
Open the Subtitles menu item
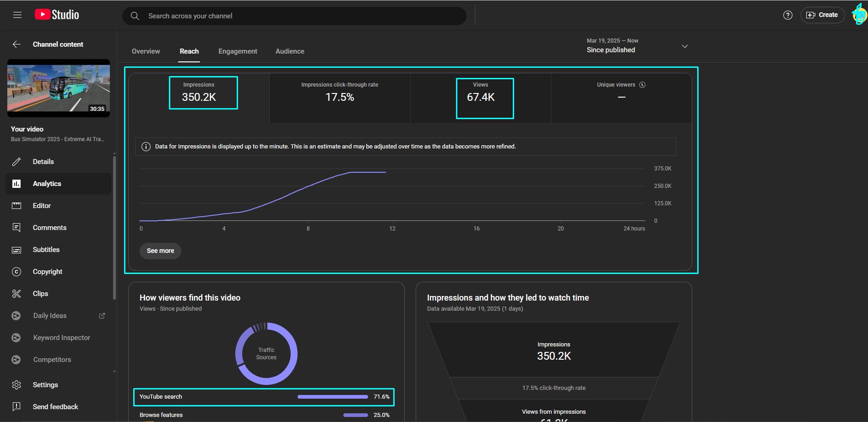click(x=59, y=250)
